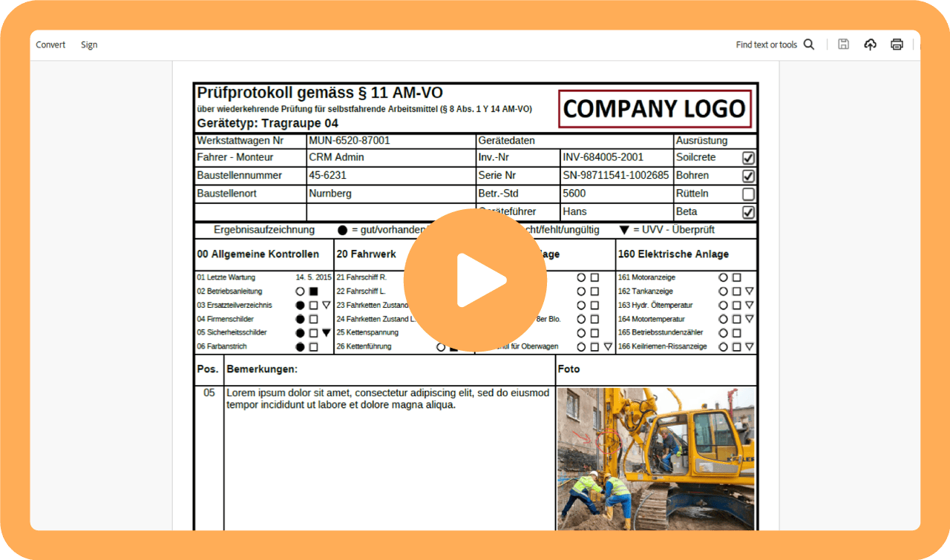The image size is (950, 560).
Task: Open the Sign menu
Action: click(89, 45)
